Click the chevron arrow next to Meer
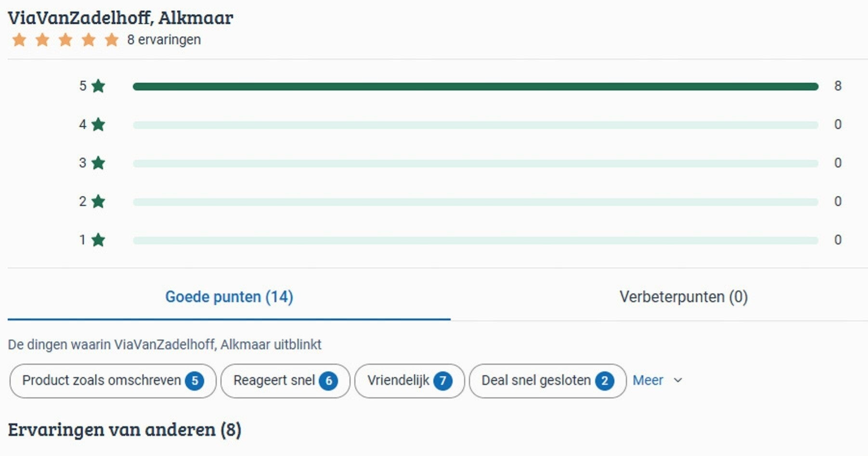The width and height of the screenshot is (868, 456). [678, 380]
